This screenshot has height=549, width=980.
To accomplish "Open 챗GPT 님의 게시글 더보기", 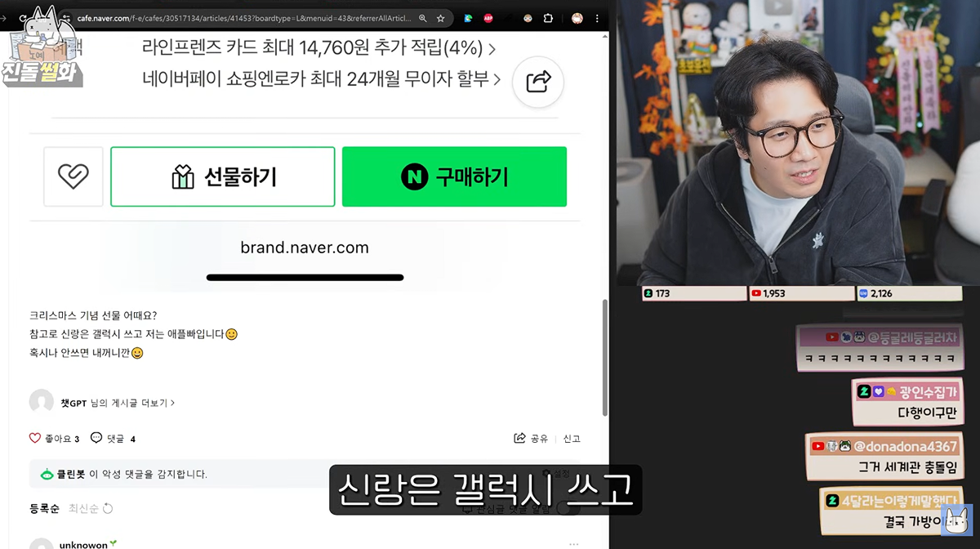I will [x=118, y=403].
